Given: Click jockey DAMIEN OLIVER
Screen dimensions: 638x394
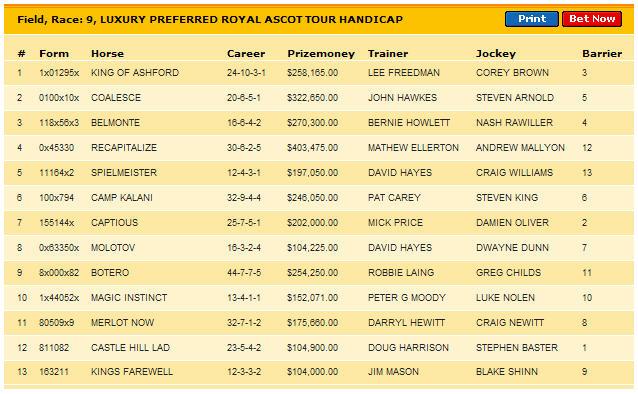Looking at the screenshot, I should (512, 223).
